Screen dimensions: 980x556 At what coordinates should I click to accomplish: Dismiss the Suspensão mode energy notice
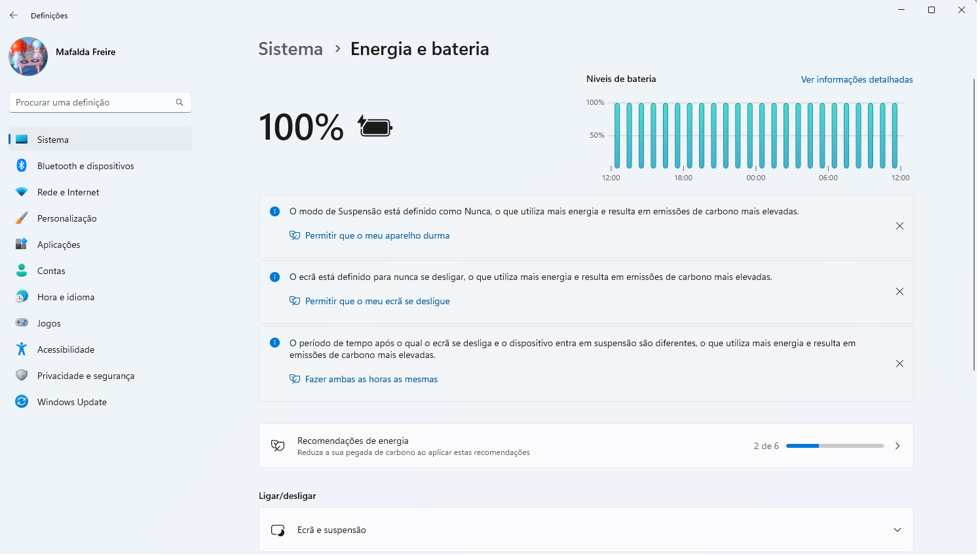coord(899,226)
